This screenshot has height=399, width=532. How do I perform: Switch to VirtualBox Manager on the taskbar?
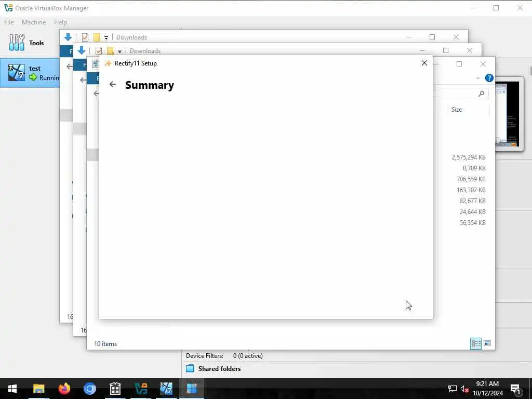click(140, 389)
